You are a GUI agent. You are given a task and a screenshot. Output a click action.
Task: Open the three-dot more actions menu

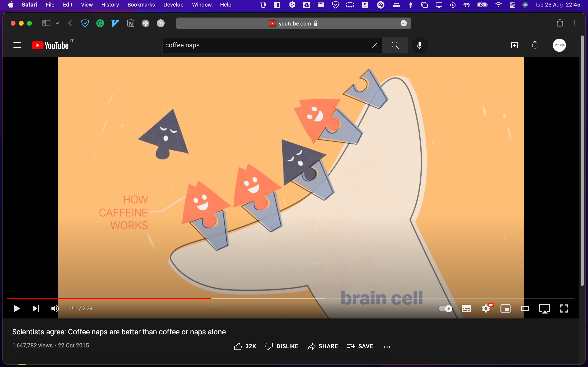[387, 347]
